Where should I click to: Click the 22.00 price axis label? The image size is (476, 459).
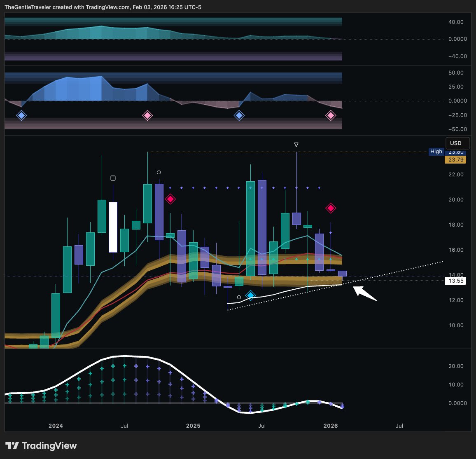coord(456,174)
